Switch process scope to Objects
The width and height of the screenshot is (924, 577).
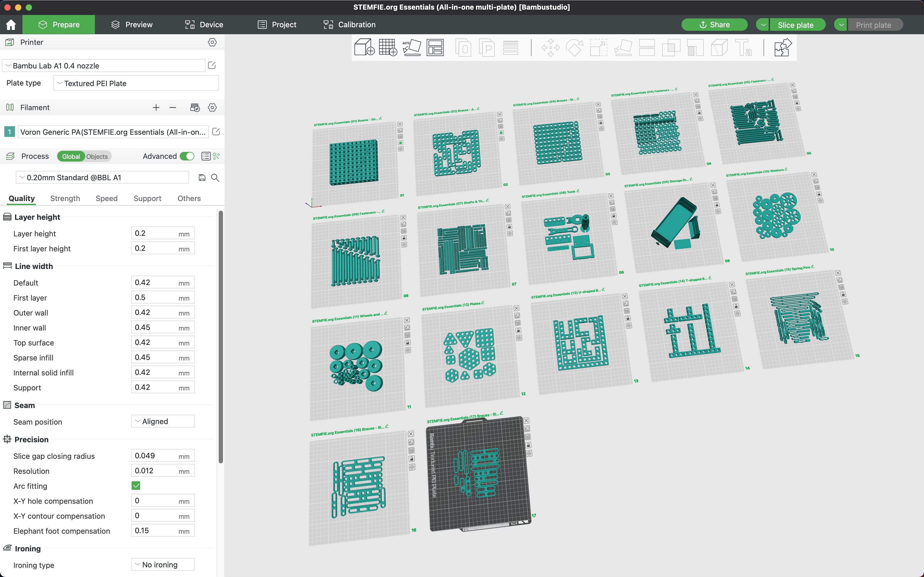point(97,156)
